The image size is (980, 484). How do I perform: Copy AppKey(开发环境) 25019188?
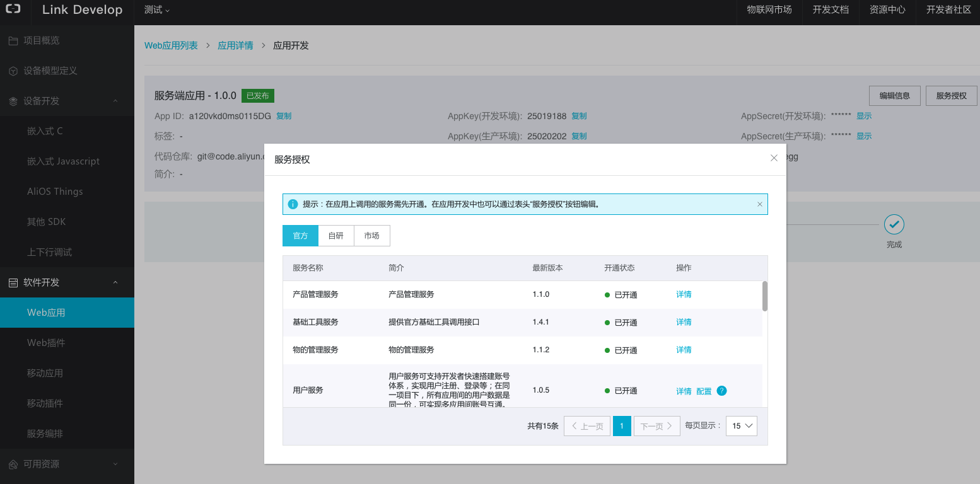tap(579, 116)
